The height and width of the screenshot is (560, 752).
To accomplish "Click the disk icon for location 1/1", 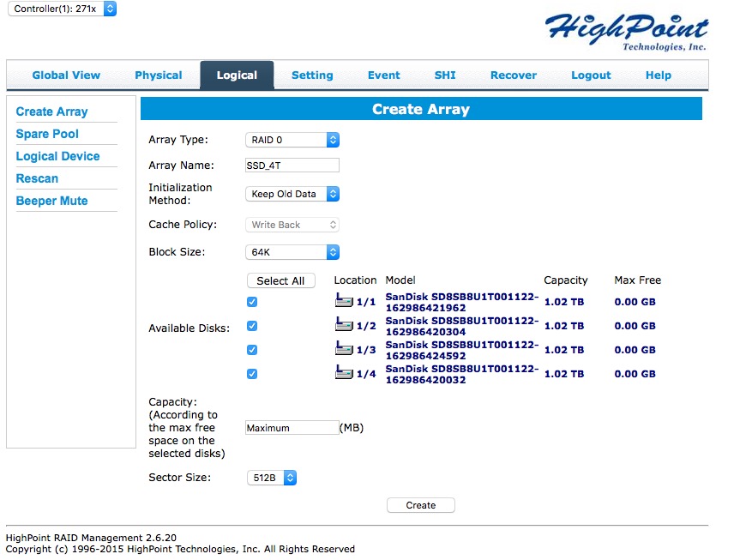I will pos(344,301).
